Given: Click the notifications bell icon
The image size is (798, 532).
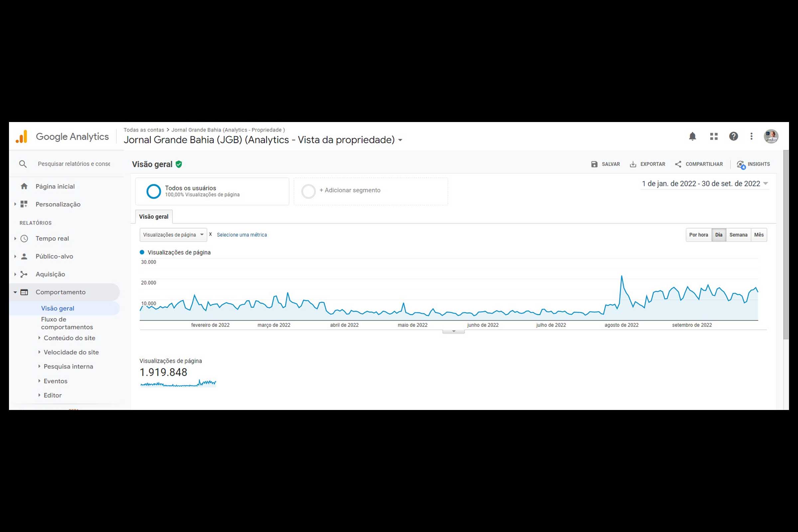Looking at the screenshot, I should [692, 136].
